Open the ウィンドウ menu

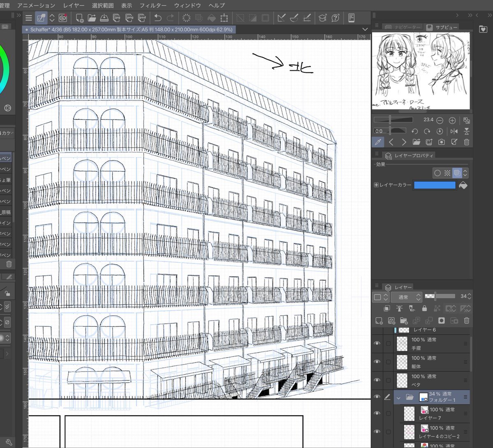(187, 5)
